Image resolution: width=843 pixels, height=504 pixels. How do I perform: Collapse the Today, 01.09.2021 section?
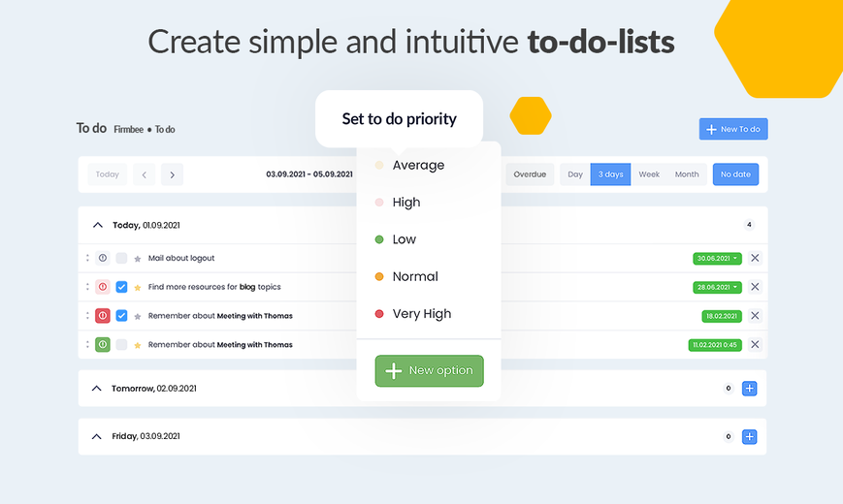(97, 225)
